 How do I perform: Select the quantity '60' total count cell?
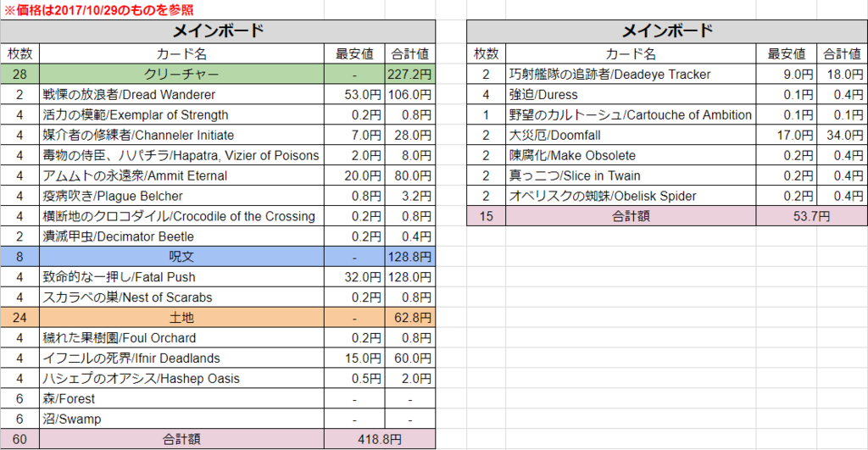tap(19, 440)
